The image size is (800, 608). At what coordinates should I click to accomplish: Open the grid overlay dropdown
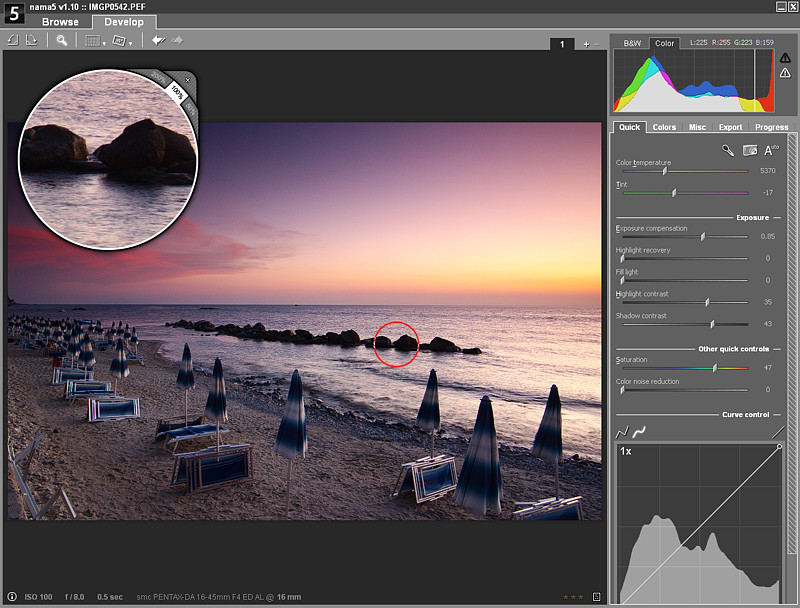point(95,40)
